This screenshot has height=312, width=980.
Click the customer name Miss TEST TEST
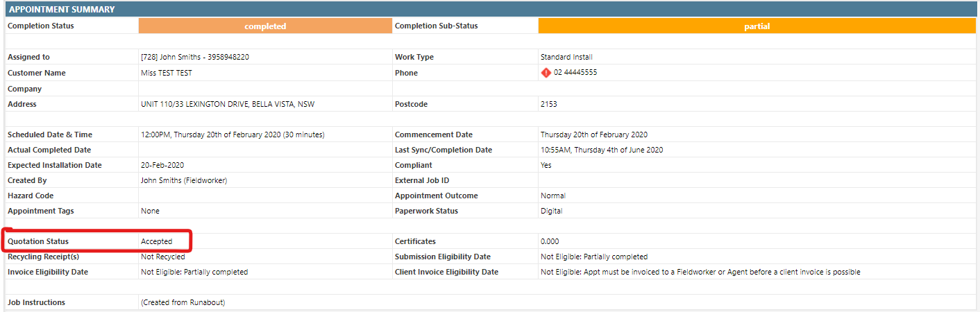[x=166, y=73]
